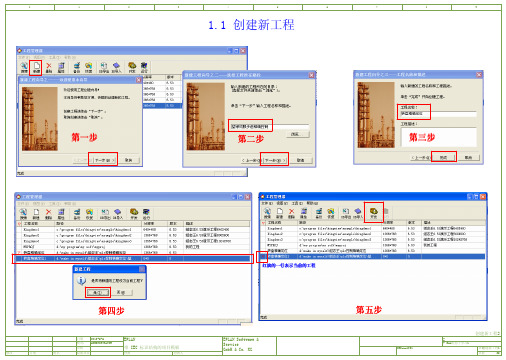This screenshot has height=360, width=506.
Task: Click the properties icon in the top-left window toolbar
Action: click(61, 67)
